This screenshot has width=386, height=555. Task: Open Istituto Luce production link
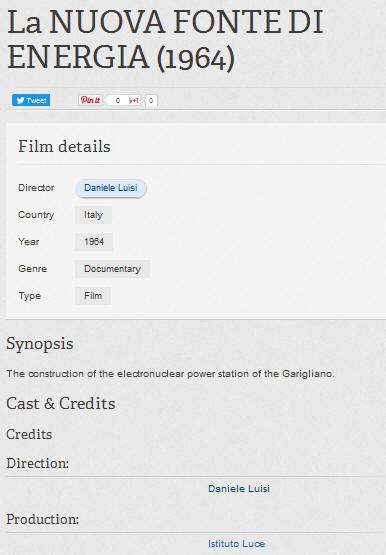pyautogui.click(x=236, y=544)
